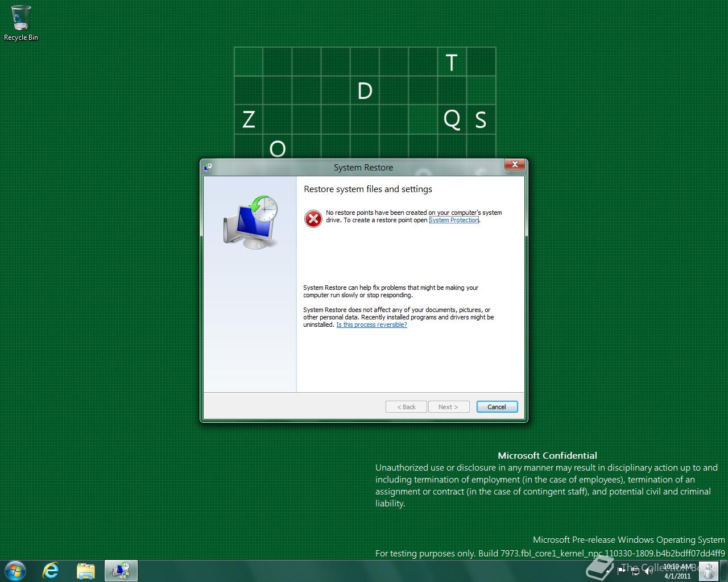Click the 'Restore system files and settings' heading
This screenshot has width=728, height=582.
click(x=368, y=189)
